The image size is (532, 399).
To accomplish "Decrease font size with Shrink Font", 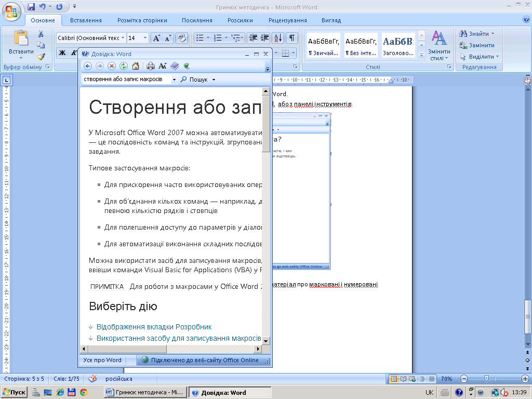I will (x=168, y=38).
